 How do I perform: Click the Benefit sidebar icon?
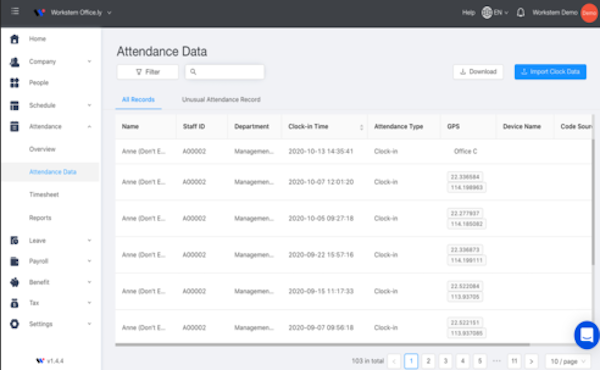click(15, 282)
